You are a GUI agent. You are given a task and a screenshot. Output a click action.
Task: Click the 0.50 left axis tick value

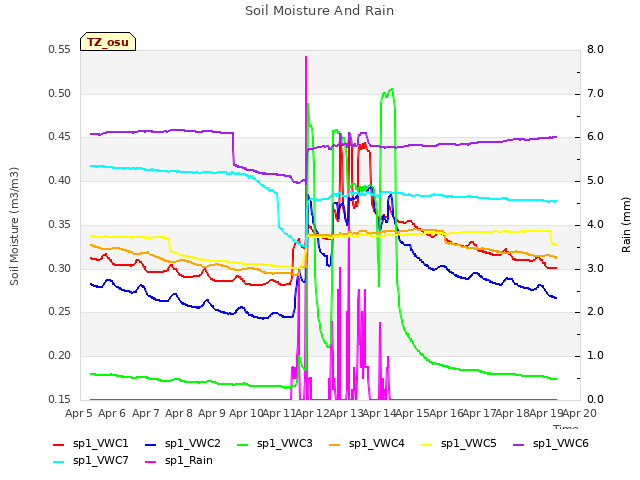(x=59, y=93)
